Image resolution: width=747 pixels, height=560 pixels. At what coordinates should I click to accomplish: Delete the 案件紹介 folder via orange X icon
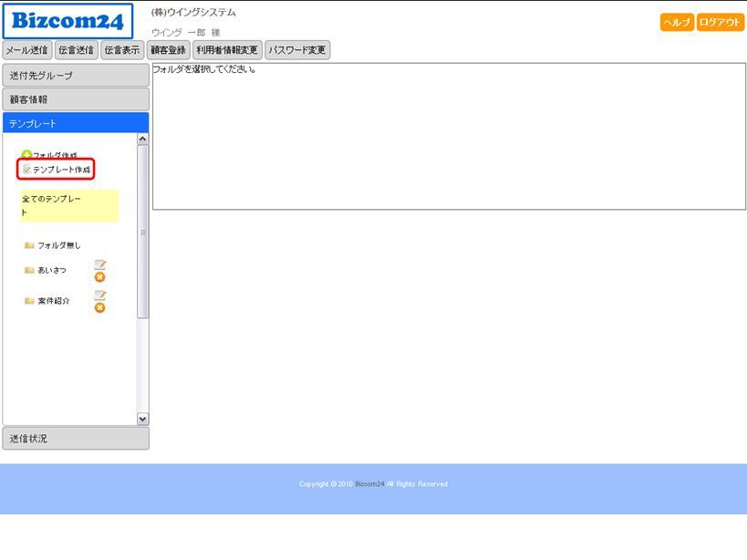100,308
